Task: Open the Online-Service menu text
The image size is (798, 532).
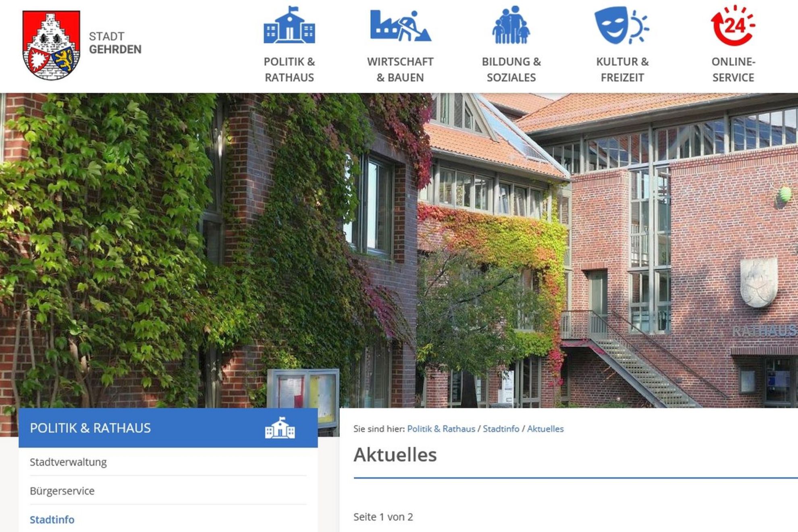Action: pyautogui.click(x=733, y=69)
